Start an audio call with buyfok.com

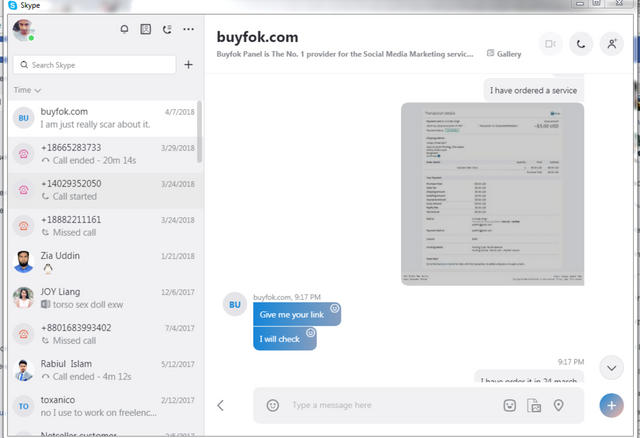(x=581, y=44)
